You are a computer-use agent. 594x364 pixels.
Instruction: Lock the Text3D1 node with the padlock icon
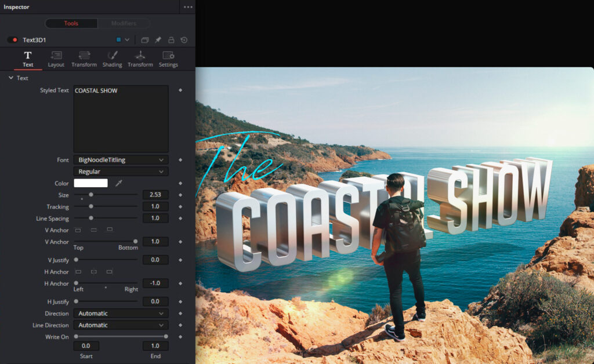[171, 40]
